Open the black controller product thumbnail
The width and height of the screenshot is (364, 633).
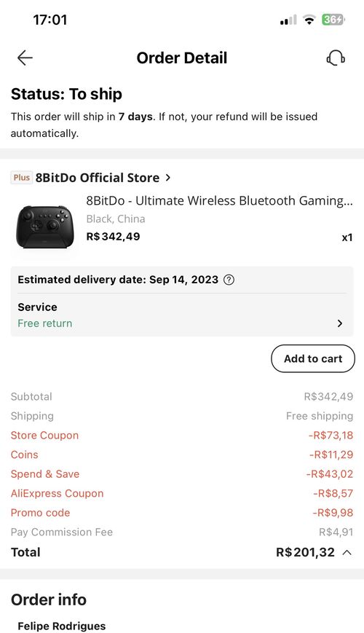(43, 225)
